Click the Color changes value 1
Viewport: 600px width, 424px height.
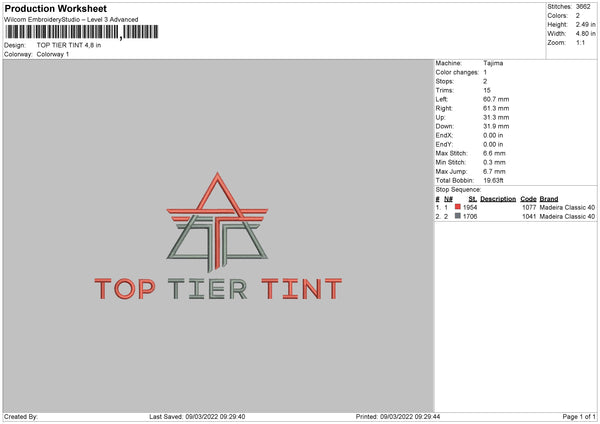[485, 72]
